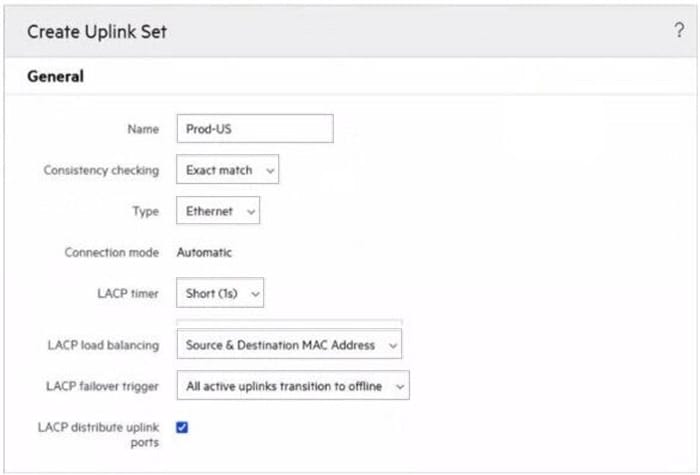This screenshot has height=475, width=700.
Task: Click the Create Uplink Set title
Action: (x=97, y=32)
